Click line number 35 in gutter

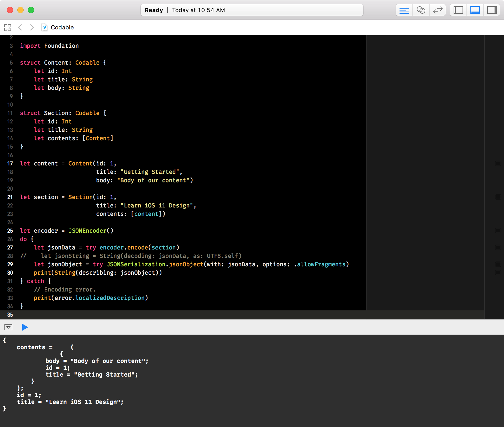(x=10, y=315)
